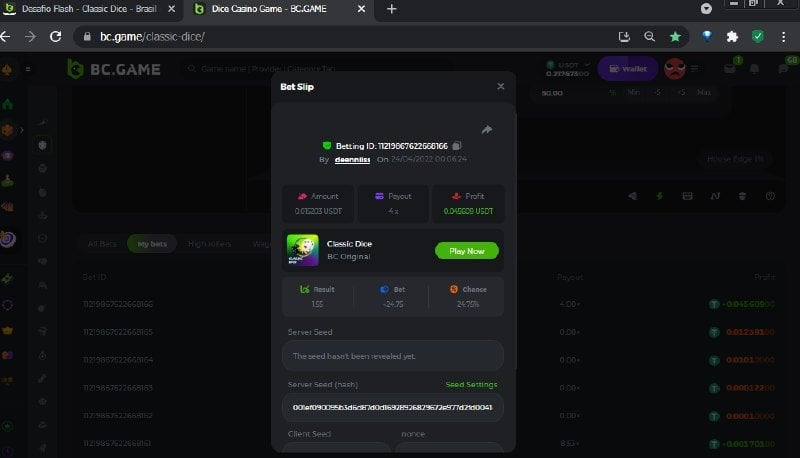The height and width of the screenshot is (458, 800).
Task: Click the browser zoom magnifier icon
Action: point(650,36)
